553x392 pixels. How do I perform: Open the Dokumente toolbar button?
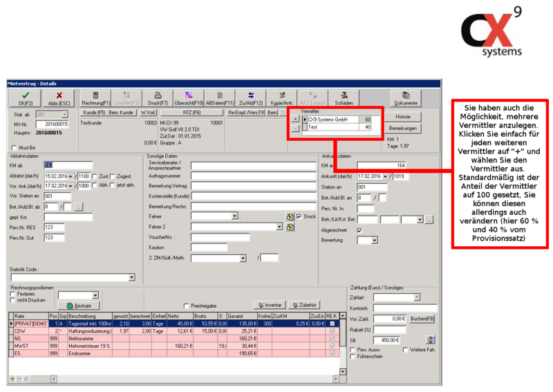[406, 98]
